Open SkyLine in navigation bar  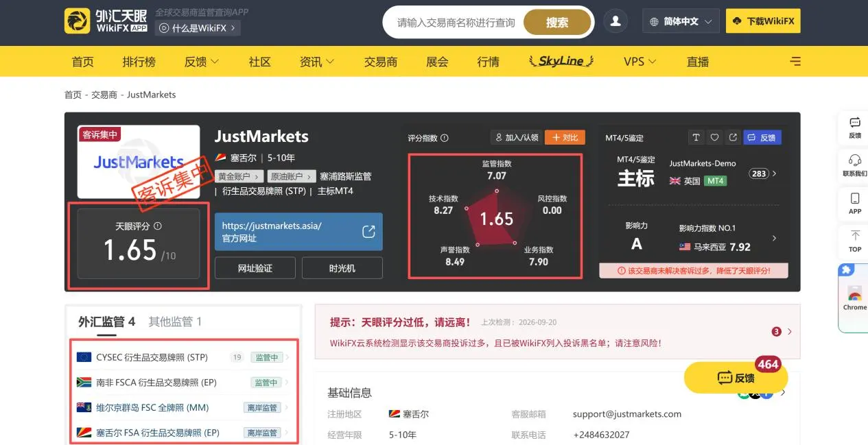click(561, 62)
